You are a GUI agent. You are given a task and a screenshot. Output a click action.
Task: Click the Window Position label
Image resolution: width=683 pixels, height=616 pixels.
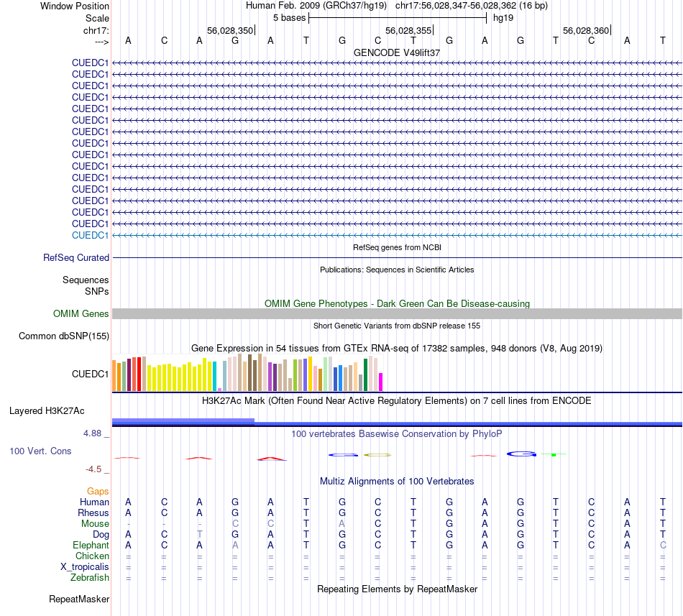click(75, 6)
